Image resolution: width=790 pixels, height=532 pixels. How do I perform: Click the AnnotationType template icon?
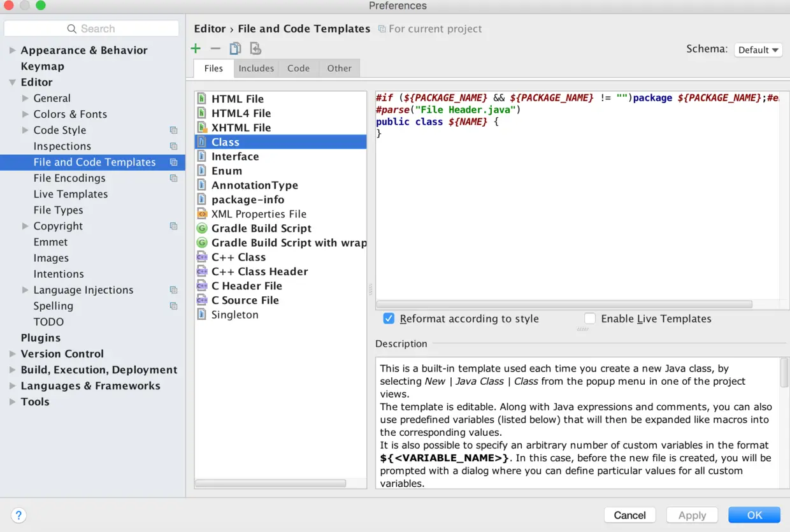(x=202, y=185)
